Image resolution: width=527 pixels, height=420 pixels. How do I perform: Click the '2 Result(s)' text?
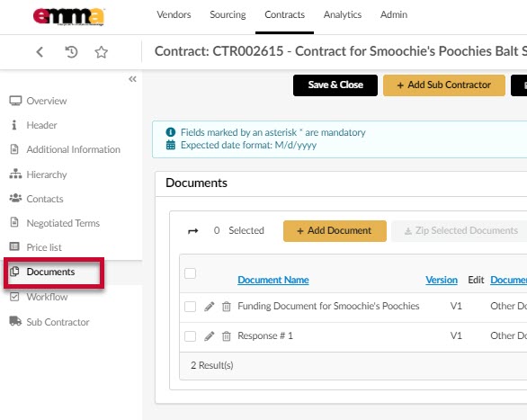[212, 365]
